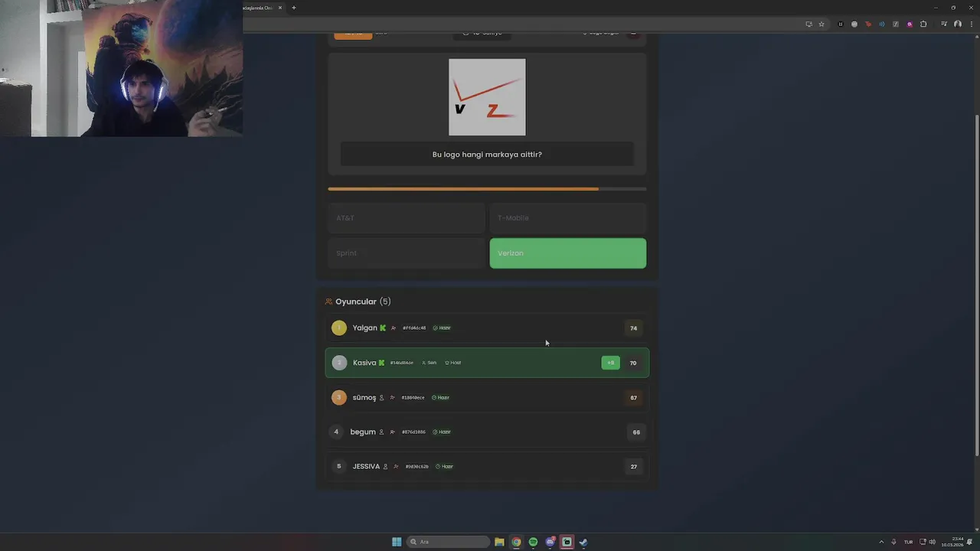Click the Oyuncular players group icon
The height and width of the screenshot is (551, 980).
(x=328, y=302)
